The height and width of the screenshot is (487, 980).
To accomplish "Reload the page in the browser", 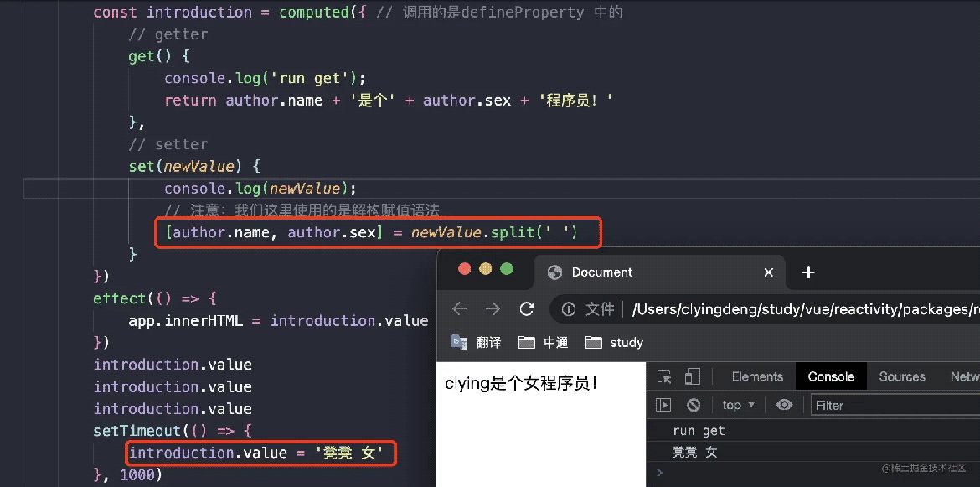I will [526, 309].
